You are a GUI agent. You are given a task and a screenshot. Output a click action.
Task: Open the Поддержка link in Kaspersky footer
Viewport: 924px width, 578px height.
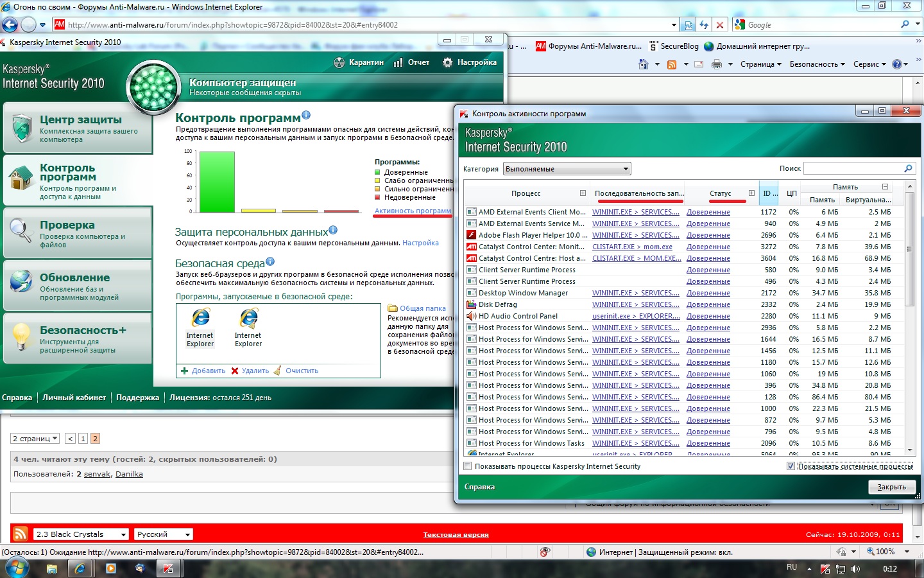[x=137, y=398]
